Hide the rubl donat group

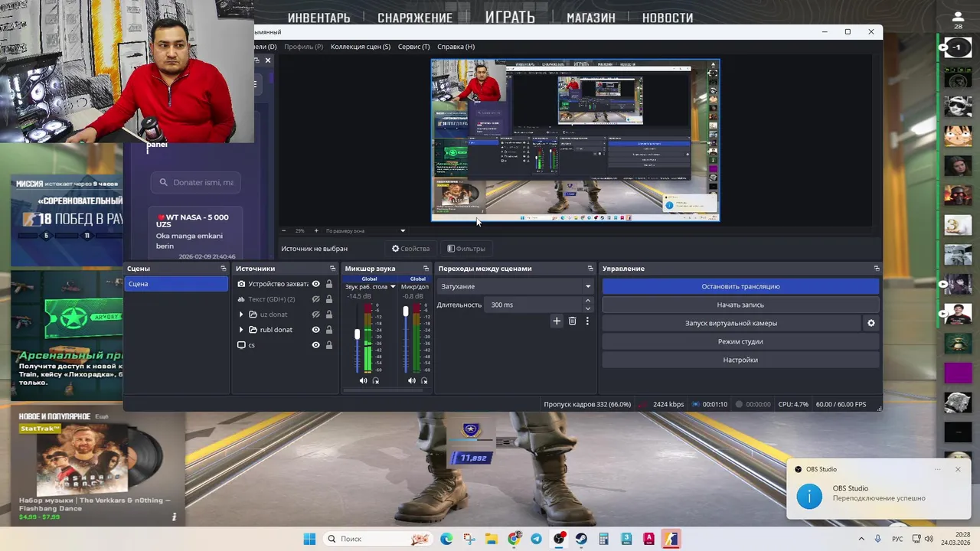[315, 330]
